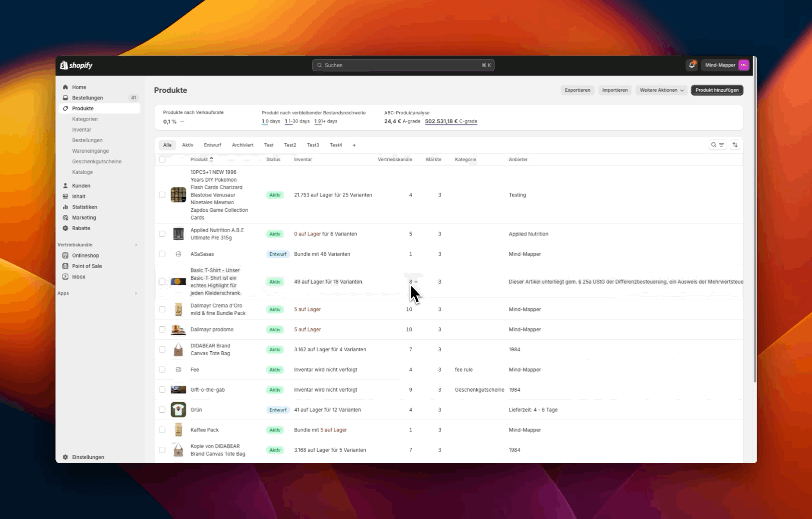Screen dimensions: 812x519
Task: Click the Pokemon cards product thumbnail
Action: coord(178,195)
